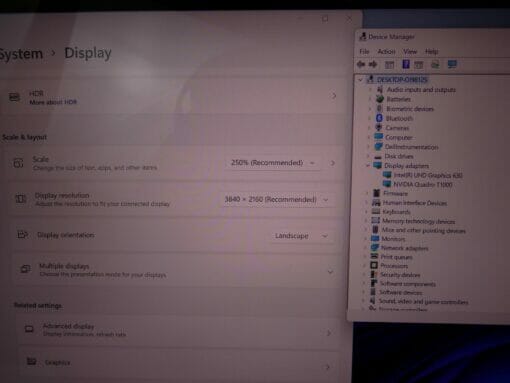Collapse the DESKTOP root node arrow
Screen dimensions: 510x383
tap(360, 80)
